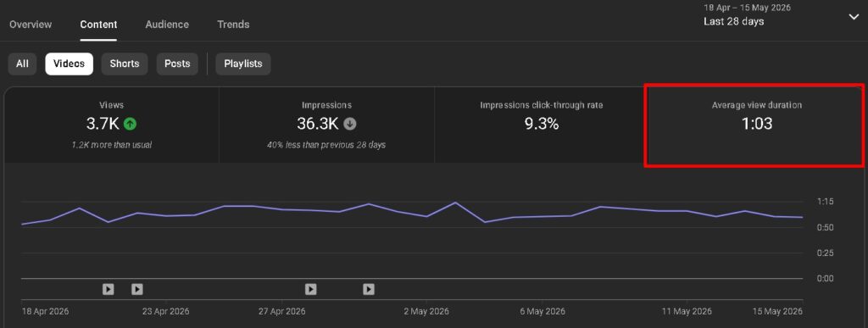Switch to the Overview tab
Screen dimensions: 868x328
(x=31, y=25)
